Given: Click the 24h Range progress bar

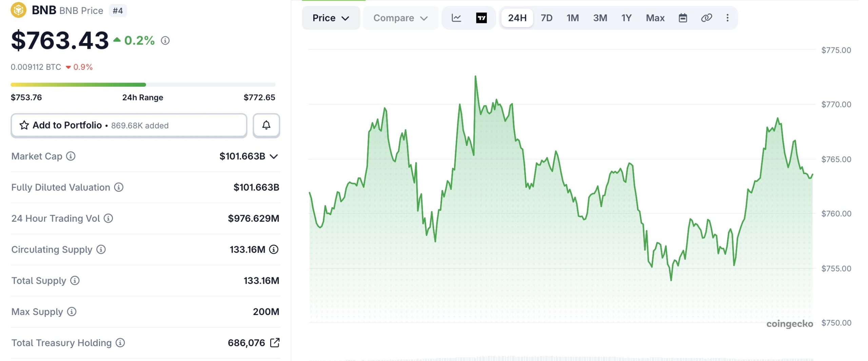Looking at the screenshot, I should [x=143, y=85].
